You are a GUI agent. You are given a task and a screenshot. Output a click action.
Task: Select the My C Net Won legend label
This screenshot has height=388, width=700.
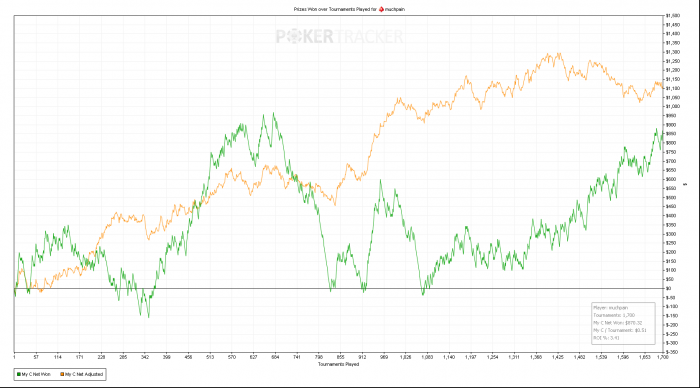(x=36, y=374)
